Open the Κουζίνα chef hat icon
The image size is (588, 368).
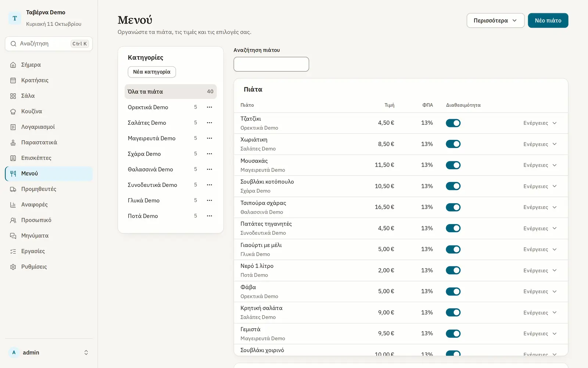(x=13, y=112)
